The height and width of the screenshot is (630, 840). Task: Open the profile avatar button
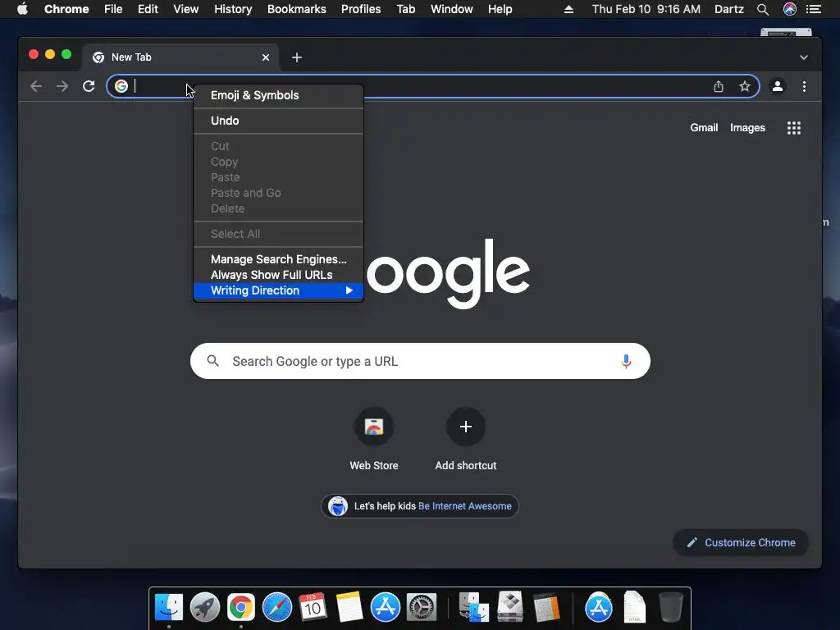pyautogui.click(x=778, y=86)
